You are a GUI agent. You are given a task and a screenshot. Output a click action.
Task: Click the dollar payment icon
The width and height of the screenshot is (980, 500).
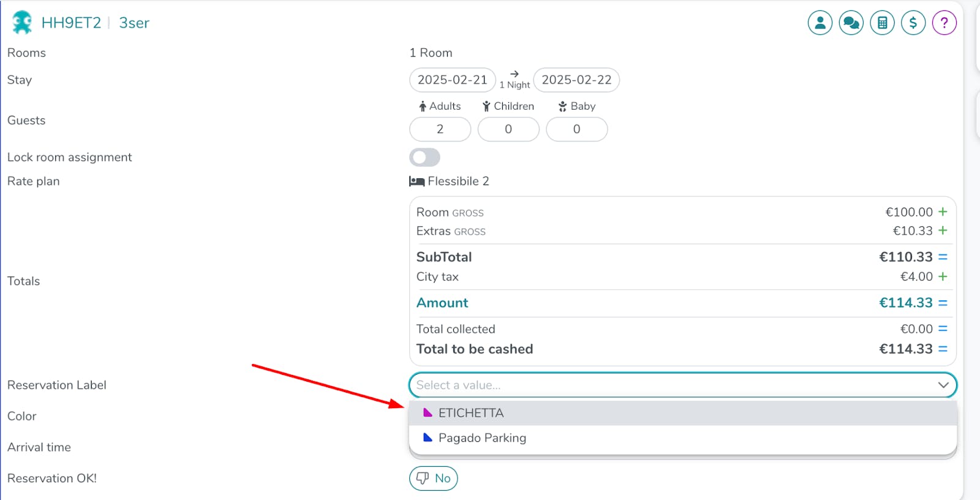point(913,23)
